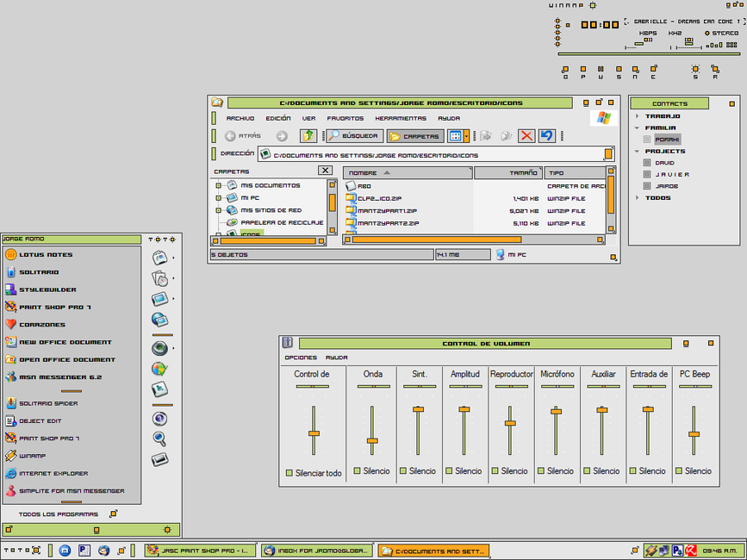This screenshot has width=747, height=560.
Task: Collapse the Projects contacts group
Action: tap(637, 151)
